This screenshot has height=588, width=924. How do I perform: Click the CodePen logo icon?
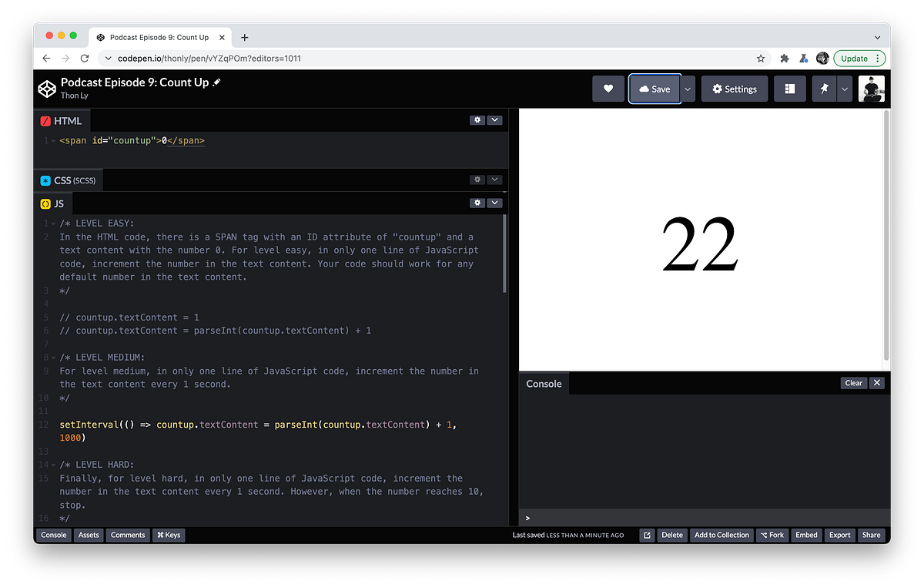(47, 88)
